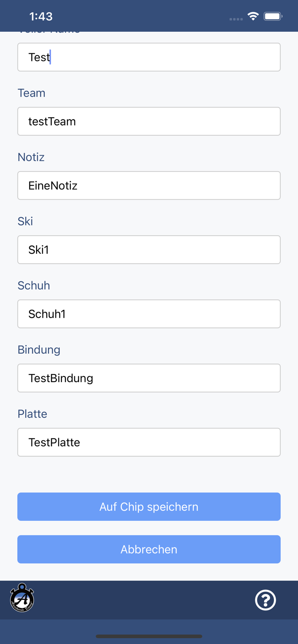The width and height of the screenshot is (298, 644).
Task: Click the Notiz field label
Action: coord(31,157)
